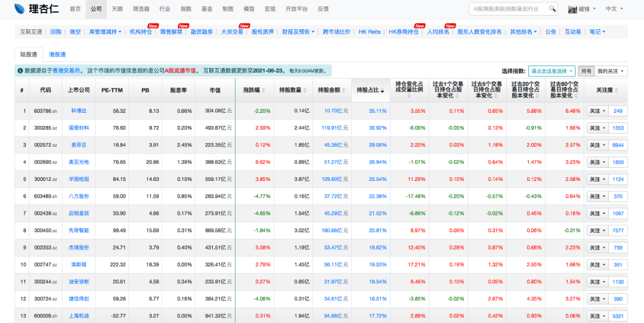
Task: Expand the 财报及预告 menu
Action: 298,32
